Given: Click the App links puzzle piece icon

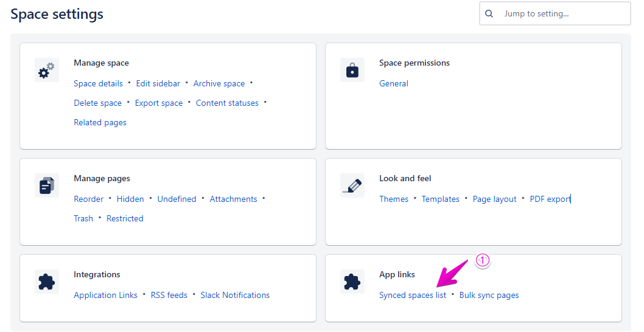Looking at the screenshot, I should [x=352, y=282].
